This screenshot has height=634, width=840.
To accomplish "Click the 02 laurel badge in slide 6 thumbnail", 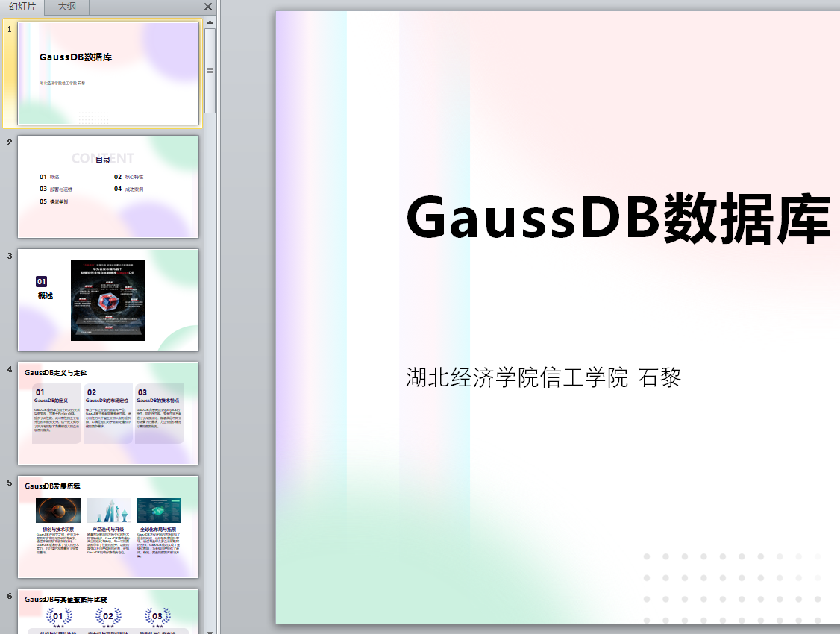I will 108,616.
